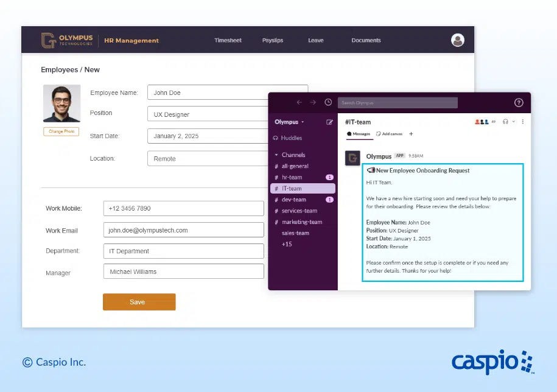Open the Timesheet menu
The image size is (557, 392).
click(x=228, y=41)
